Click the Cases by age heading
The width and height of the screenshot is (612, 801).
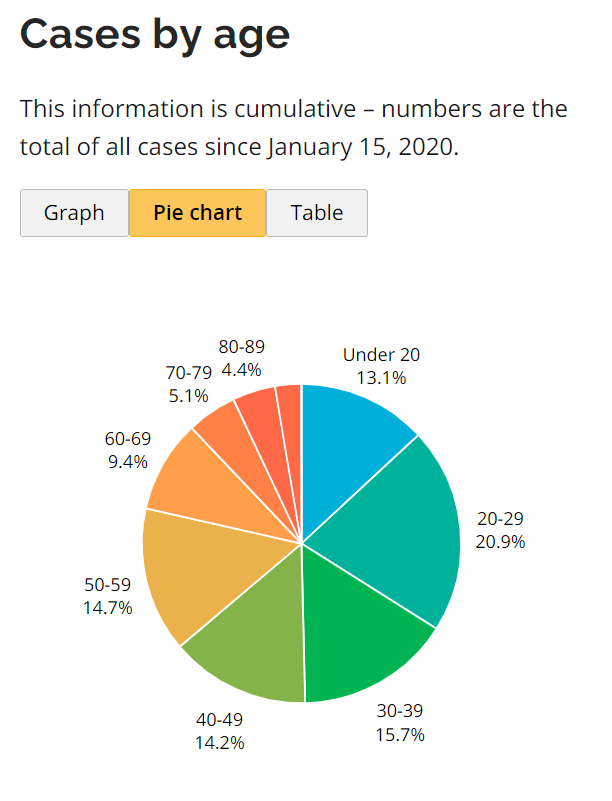pyautogui.click(x=155, y=34)
